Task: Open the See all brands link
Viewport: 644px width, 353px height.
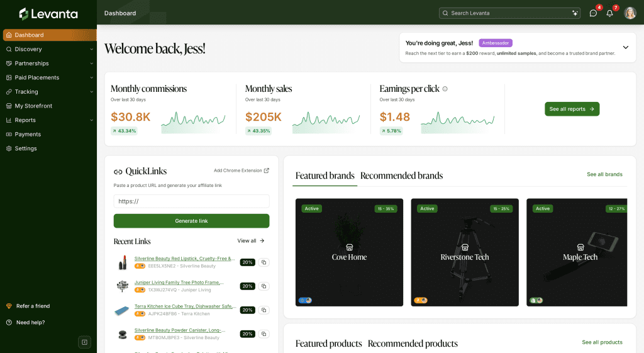Action: pos(604,174)
